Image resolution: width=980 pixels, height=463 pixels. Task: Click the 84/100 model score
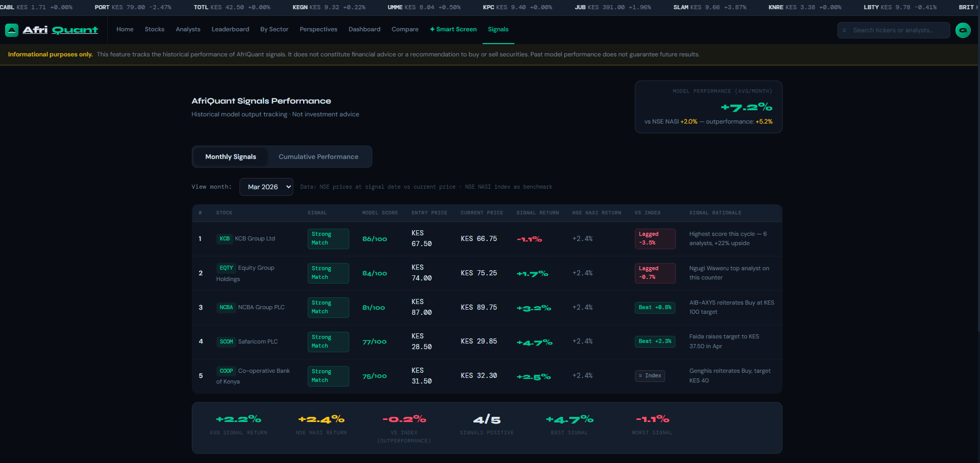[374, 273]
